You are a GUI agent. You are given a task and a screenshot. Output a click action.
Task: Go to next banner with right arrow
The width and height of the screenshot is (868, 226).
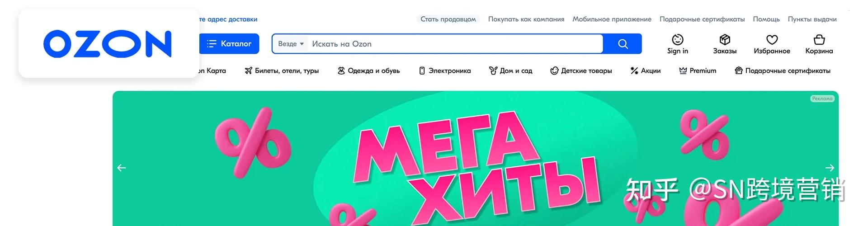(830, 168)
